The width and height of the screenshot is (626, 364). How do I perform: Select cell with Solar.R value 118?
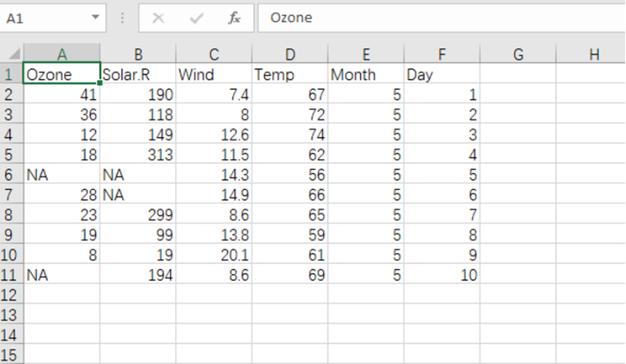click(138, 114)
